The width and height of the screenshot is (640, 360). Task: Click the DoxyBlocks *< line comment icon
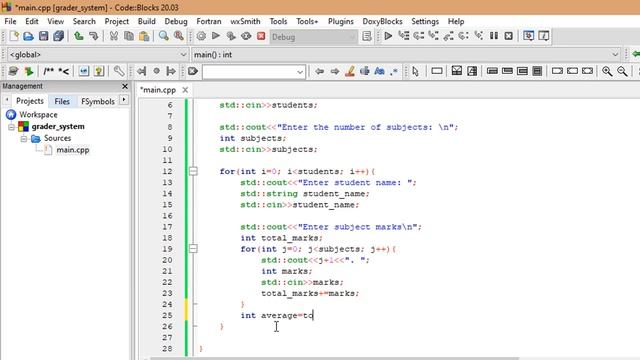64,71
